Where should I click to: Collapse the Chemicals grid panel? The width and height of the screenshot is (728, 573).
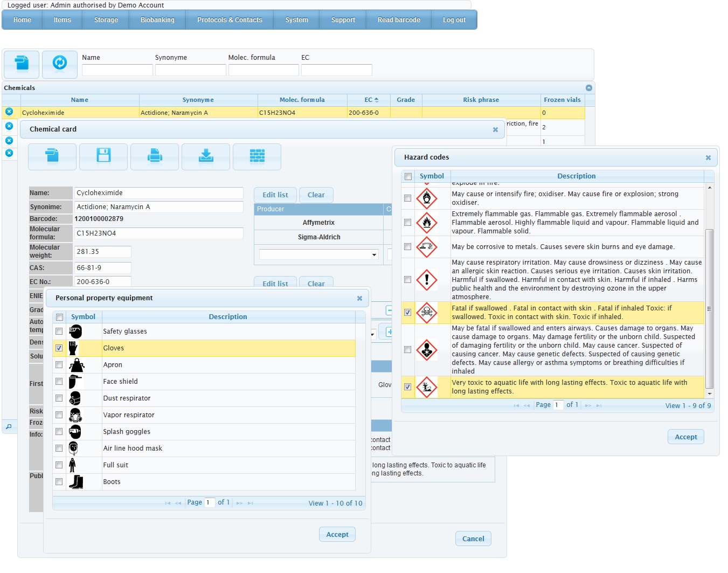(x=588, y=88)
